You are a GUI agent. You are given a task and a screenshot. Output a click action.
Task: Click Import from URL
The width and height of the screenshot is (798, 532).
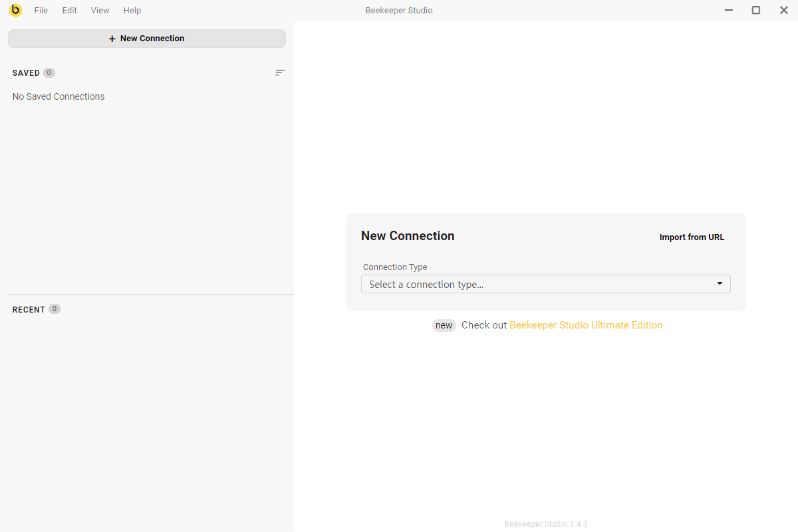[692, 237]
